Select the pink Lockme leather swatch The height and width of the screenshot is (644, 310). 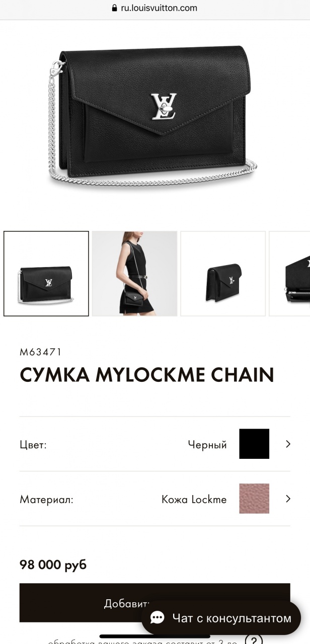click(x=254, y=499)
